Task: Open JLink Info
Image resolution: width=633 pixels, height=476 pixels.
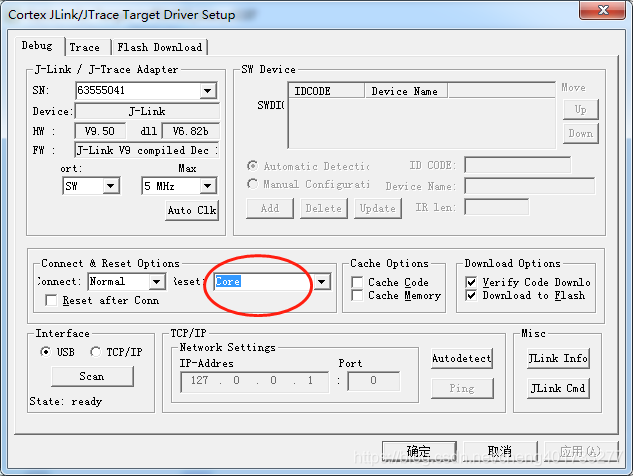Action: click(x=558, y=359)
